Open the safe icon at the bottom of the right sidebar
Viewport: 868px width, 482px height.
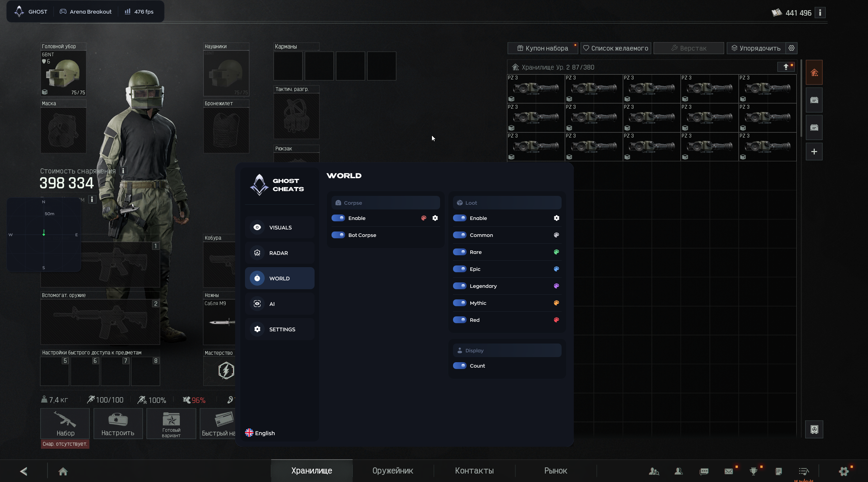814,429
